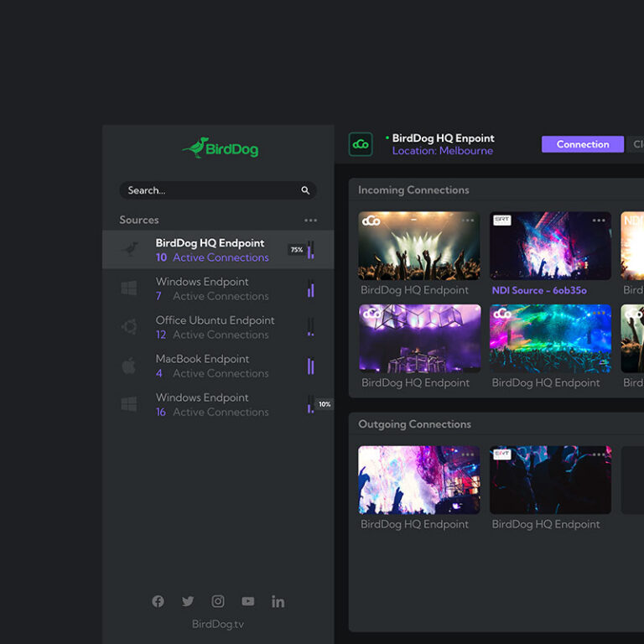Open the dark crowd outgoing thumbnail
The width and height of the screenshot is (644, 644).
click(x=550, y=480)
